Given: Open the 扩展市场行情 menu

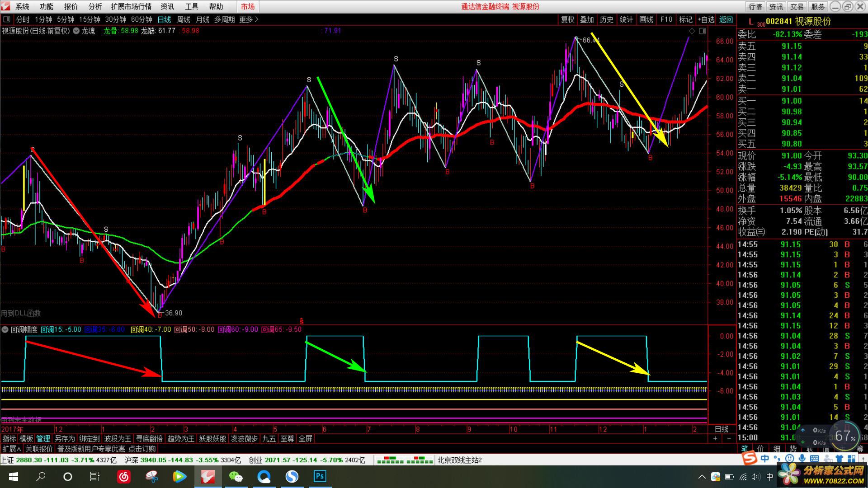Looking at the screenshot, I should point(131,6).
